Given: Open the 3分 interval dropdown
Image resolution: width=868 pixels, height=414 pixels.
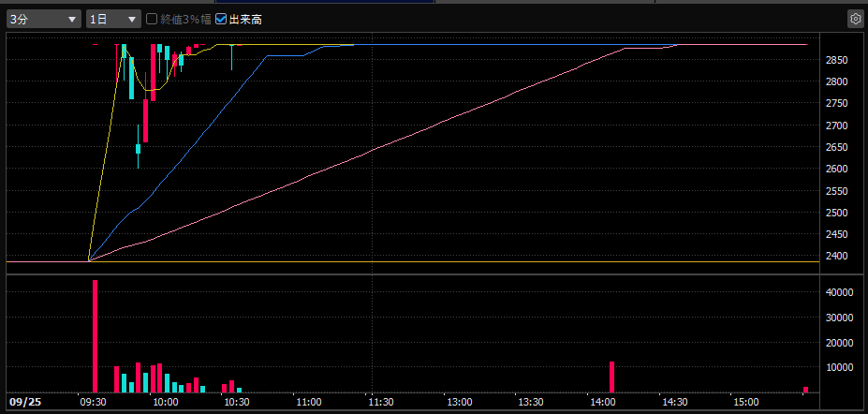Looking at the screenshot, I should coord(43,19).
